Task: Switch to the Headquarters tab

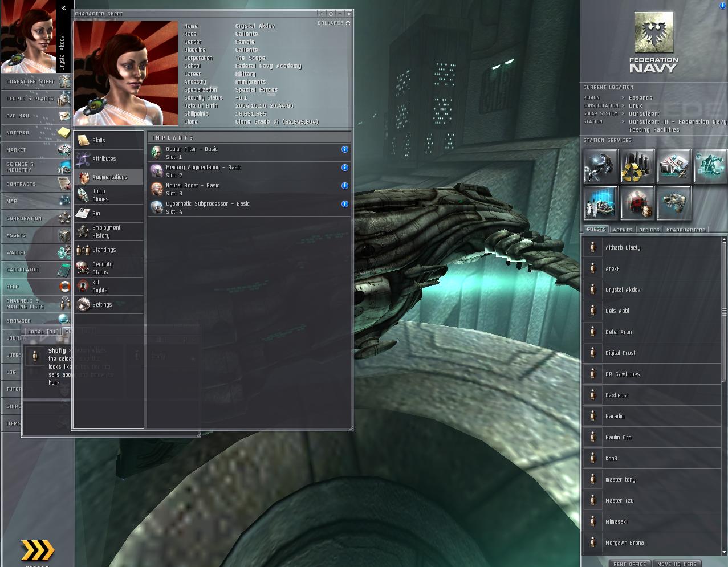Action: click(685, 229)
